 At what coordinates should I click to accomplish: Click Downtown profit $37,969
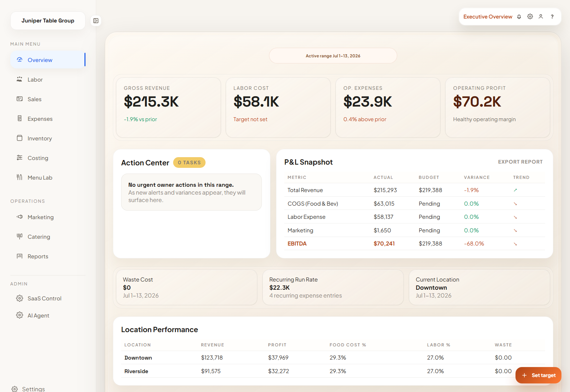pos(278,358)
